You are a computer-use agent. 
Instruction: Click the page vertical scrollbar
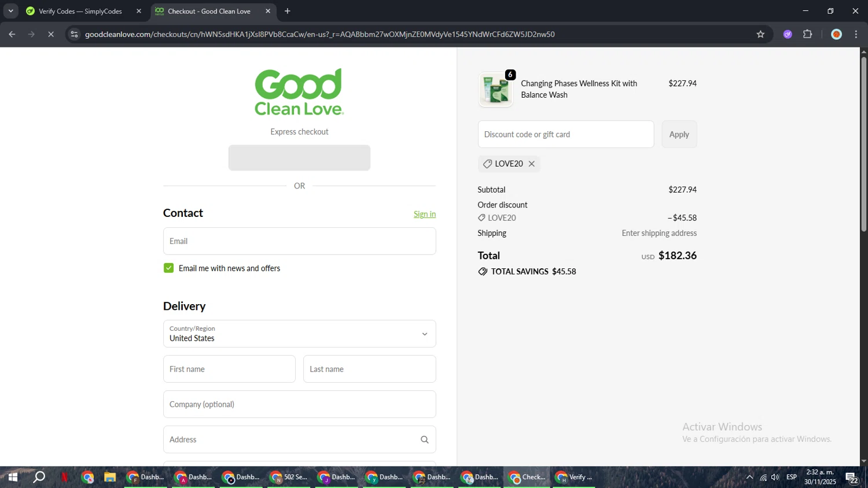coord(863,145)
